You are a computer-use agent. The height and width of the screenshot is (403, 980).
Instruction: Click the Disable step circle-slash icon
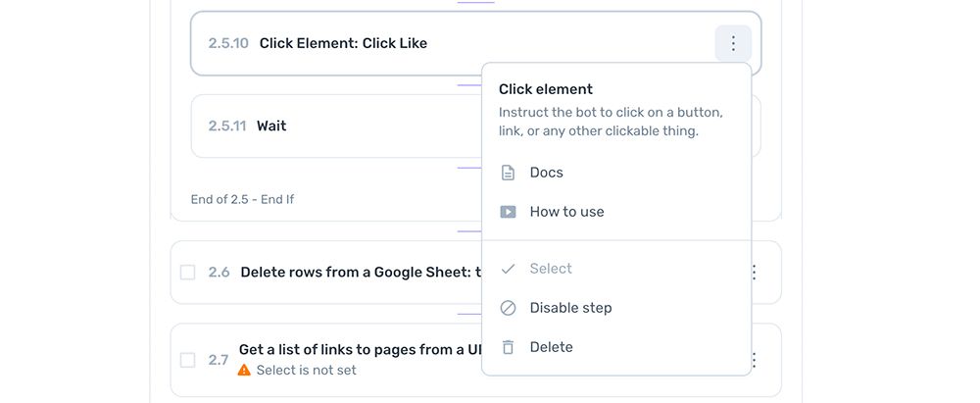(x=508, y=308)
